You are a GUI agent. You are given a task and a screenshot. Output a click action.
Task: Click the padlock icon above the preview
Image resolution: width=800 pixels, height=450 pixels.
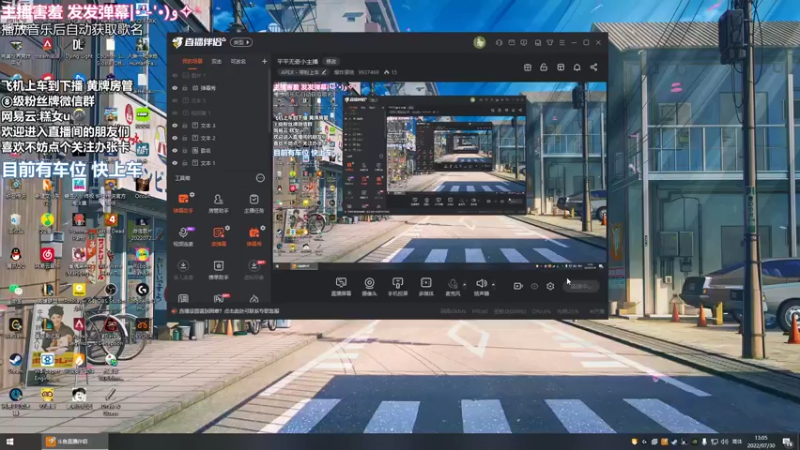click(544, 67)
